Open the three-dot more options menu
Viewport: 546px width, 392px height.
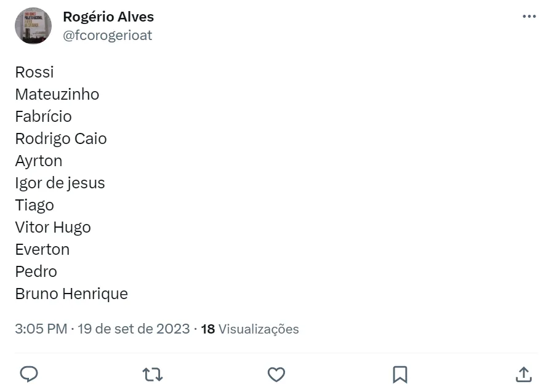click(x=529, y=17)
